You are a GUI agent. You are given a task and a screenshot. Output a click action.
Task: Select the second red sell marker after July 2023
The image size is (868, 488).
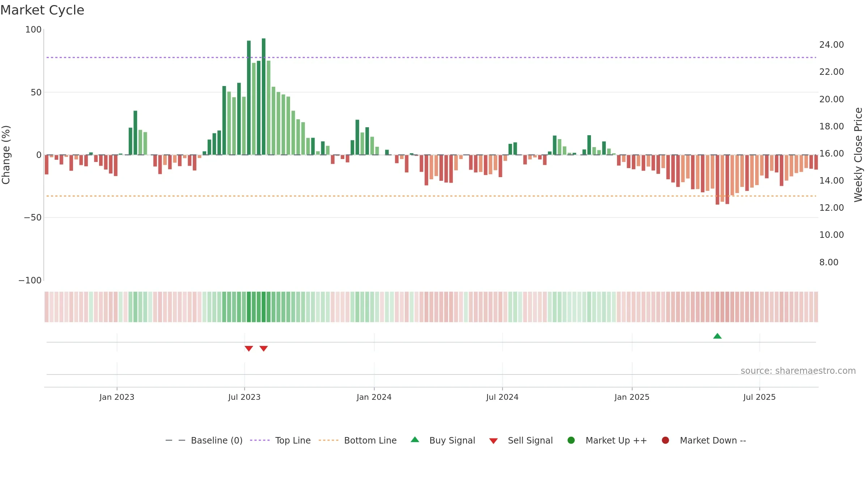coord(264,348)
